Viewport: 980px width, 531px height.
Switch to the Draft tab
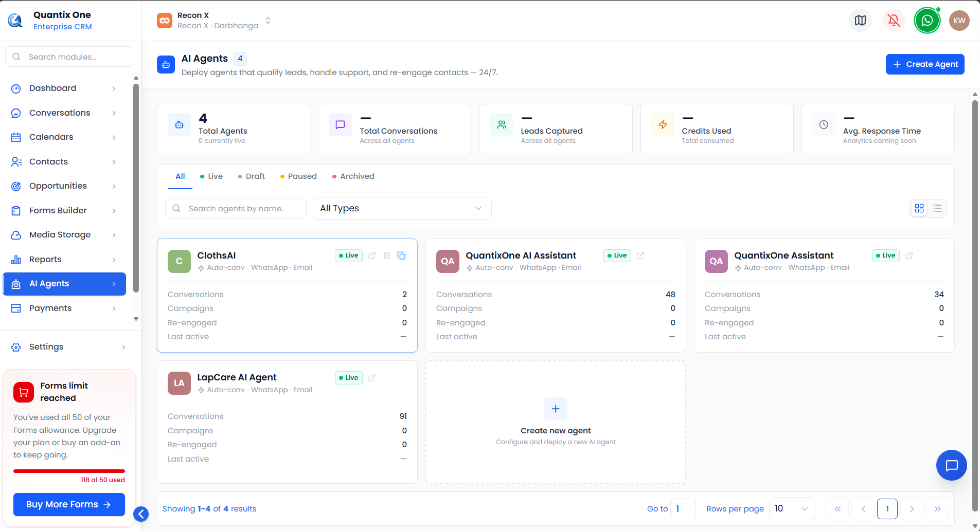[252, 176]
